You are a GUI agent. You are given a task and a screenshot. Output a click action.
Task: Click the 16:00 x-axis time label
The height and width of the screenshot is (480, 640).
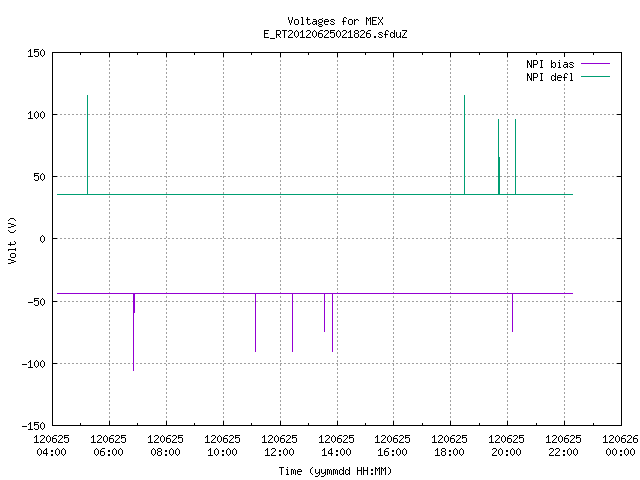(392, 452)
